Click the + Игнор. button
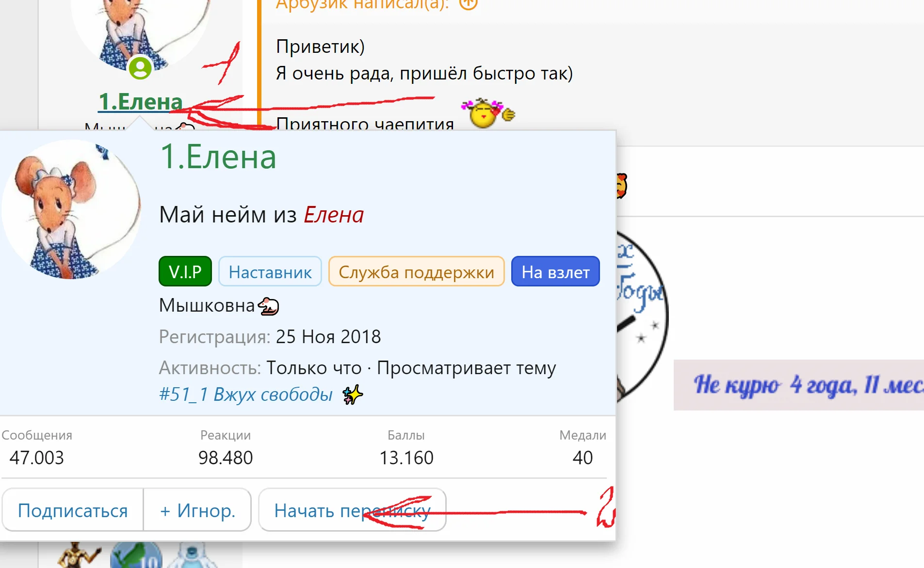This screenshot has width=924, height=568. coord(197,510)
